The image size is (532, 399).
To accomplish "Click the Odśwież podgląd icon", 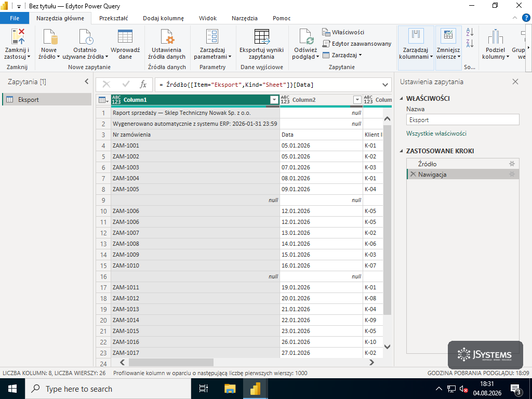I will [x=307, y=36].
